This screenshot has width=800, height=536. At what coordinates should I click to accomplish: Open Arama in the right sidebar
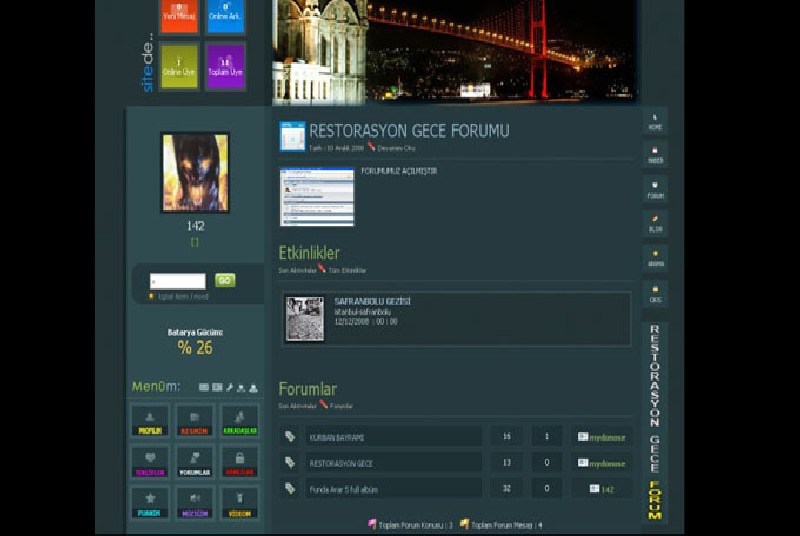pyautogui.click(x=655, y=259)
